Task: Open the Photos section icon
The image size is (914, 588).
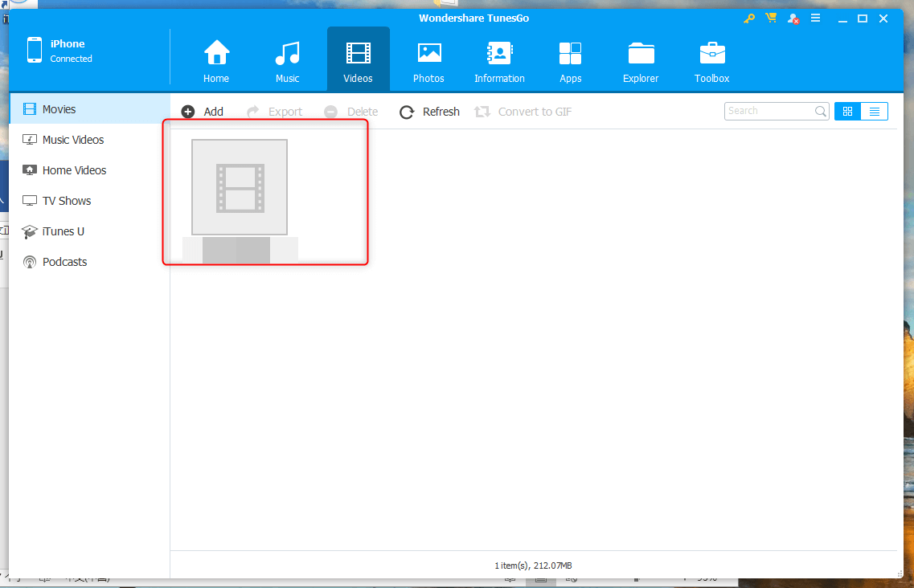Action: click(x=428, y=61)
